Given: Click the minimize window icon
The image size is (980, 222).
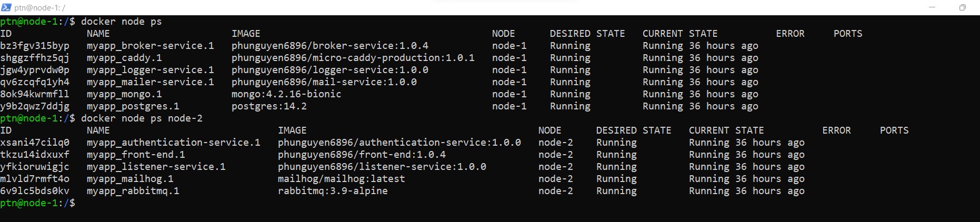Looking at the screenshot, I should [932, 7].
